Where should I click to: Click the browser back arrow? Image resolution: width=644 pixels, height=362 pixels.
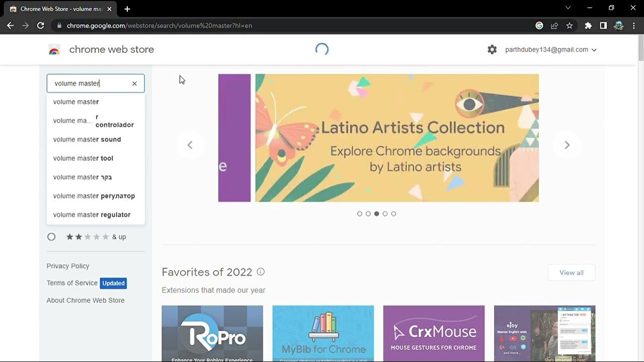coord(10,26)
